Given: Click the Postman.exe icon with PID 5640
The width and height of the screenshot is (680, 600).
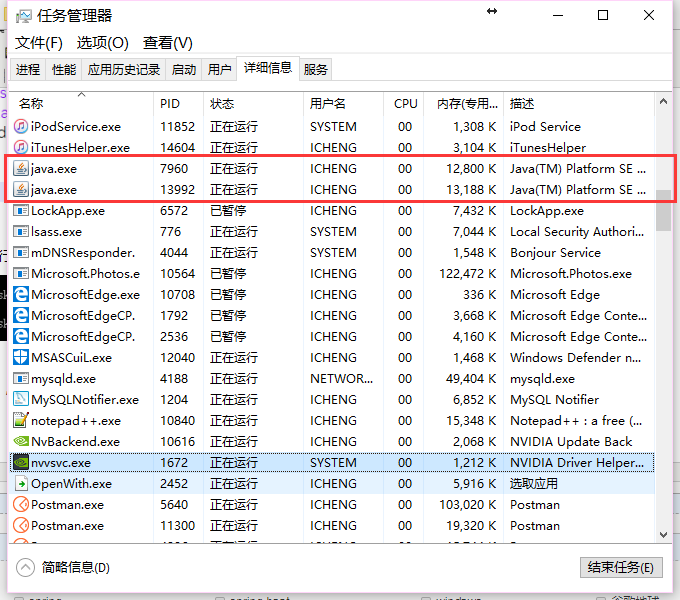Looking at the screenshot, I should point(21,505).
